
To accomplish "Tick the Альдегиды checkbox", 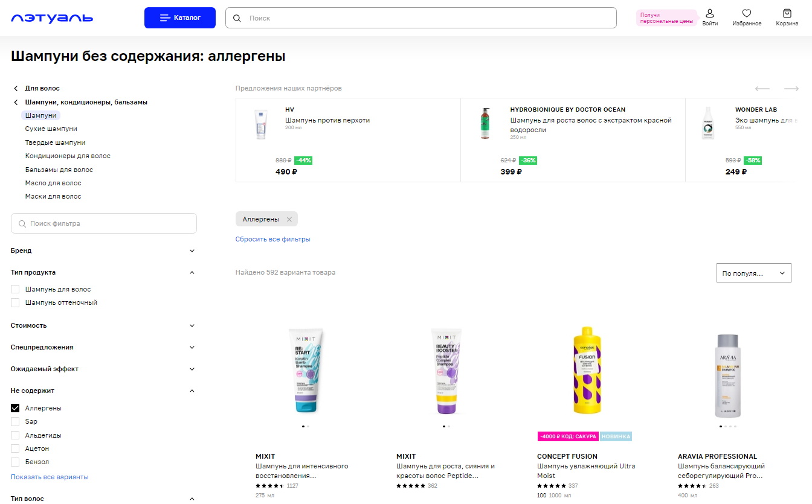I will 15,435.
